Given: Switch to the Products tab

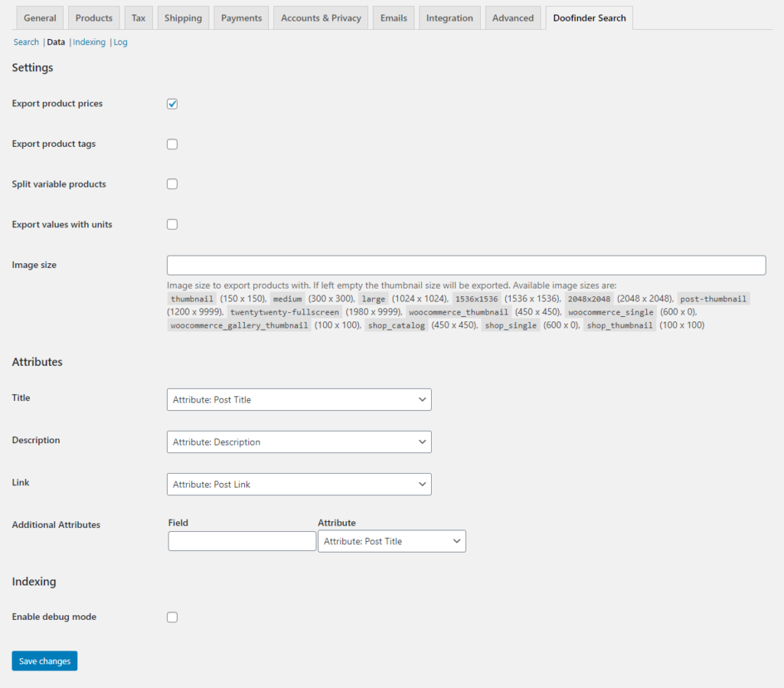Looking at the screenshot, I should tap(93, 18).
